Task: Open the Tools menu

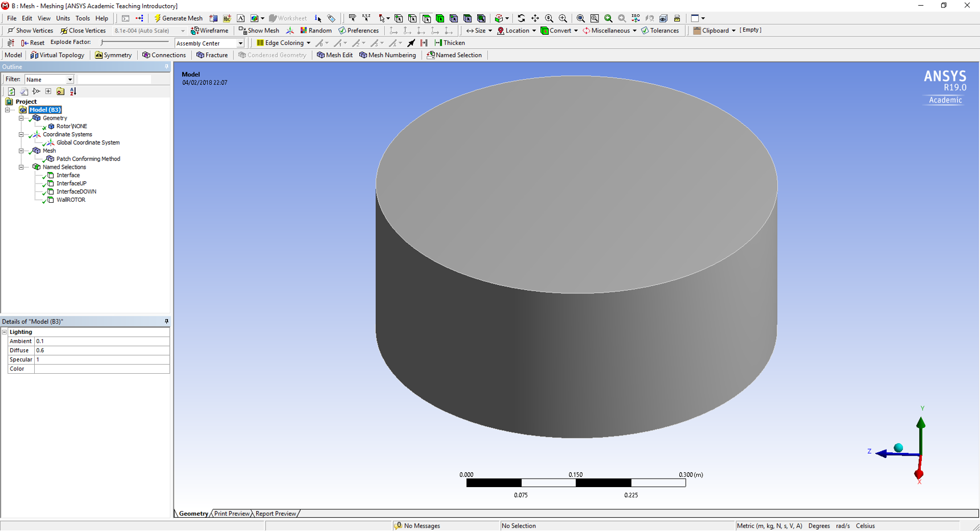Action: coord(83,18)
